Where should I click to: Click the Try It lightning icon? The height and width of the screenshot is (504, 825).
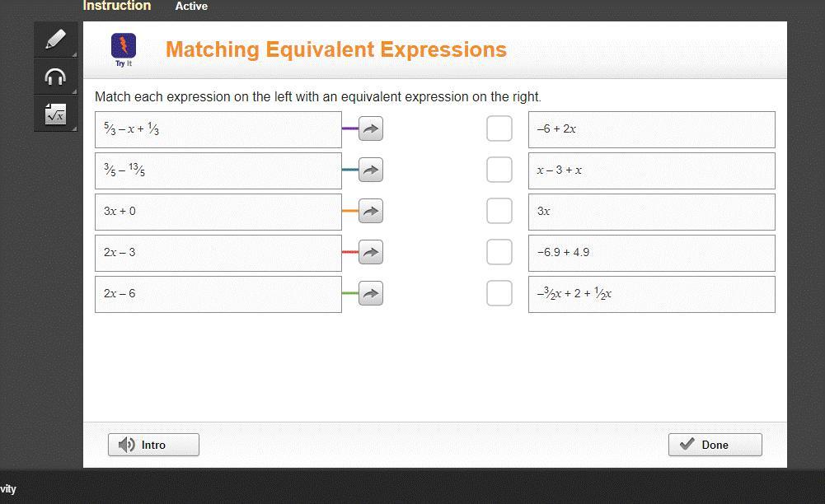point(124,46)
